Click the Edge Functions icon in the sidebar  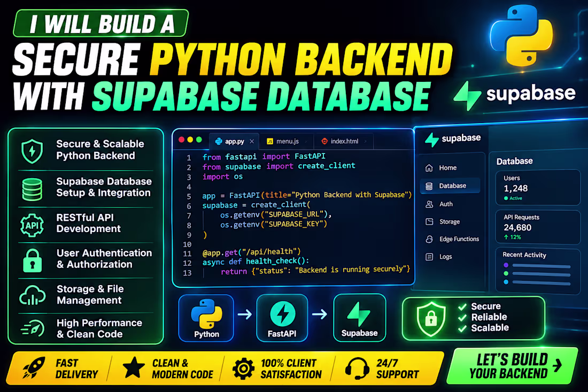coord(429,239)
